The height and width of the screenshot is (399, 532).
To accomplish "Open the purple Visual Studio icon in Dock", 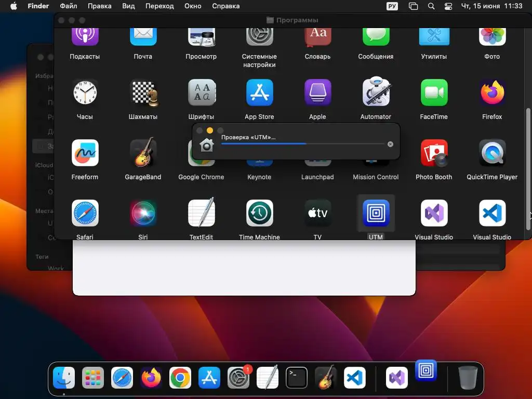I will pos(397,378).
